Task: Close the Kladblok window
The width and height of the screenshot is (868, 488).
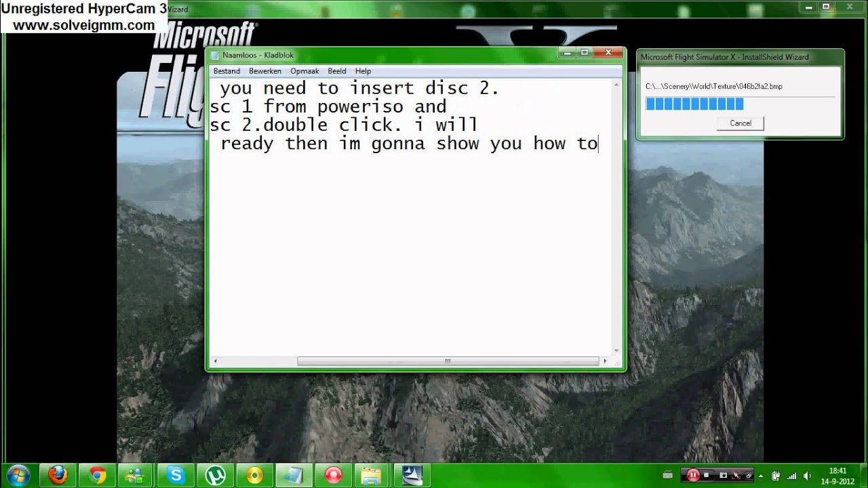Action: [x=608, y=52]
